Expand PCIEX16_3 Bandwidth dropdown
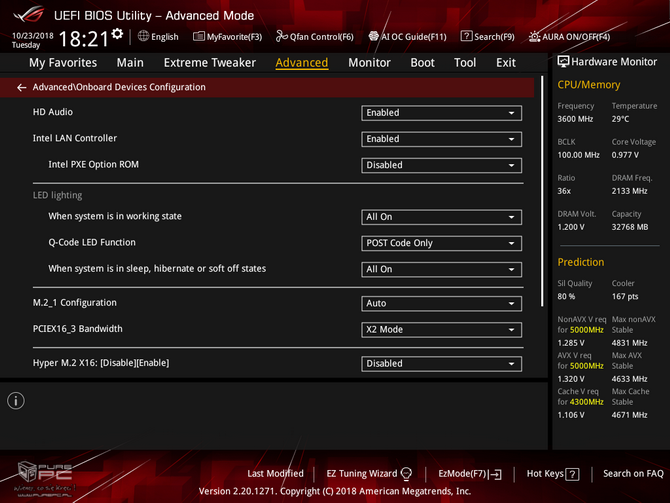This screenshot has width=670, height=503. coord(441,329)
